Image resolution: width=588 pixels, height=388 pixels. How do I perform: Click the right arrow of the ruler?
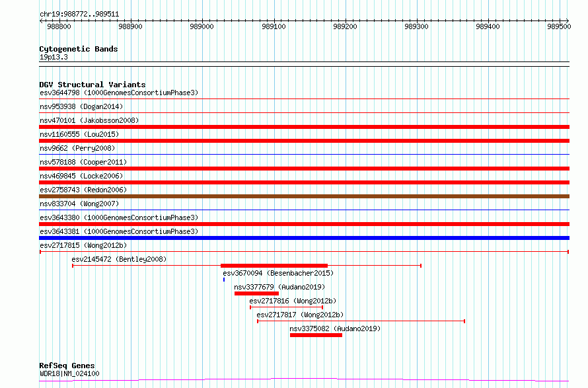point(568,21)
